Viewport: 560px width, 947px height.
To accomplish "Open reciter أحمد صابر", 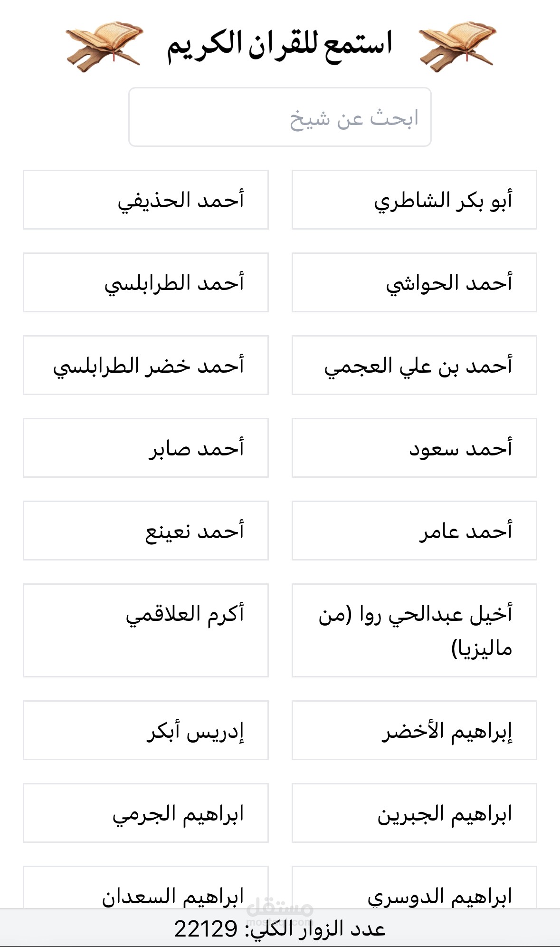I will point(146,448).
